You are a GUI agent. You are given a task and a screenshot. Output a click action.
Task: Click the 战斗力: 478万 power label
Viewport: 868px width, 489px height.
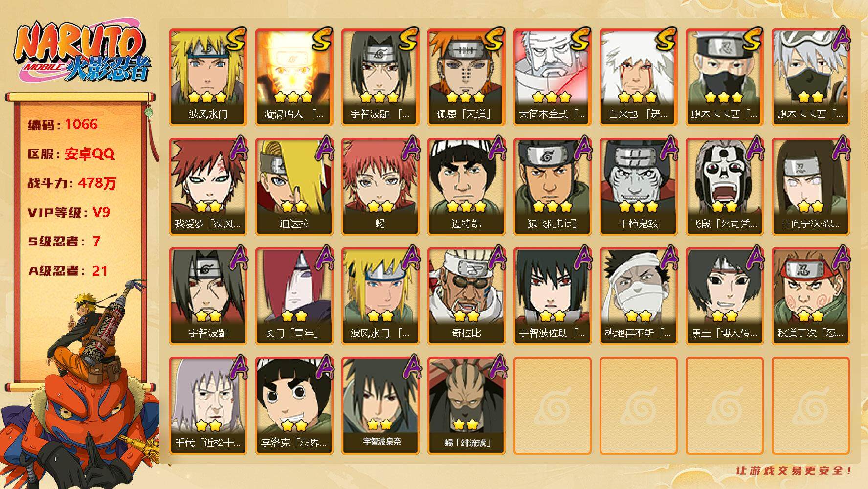(72, 183)
